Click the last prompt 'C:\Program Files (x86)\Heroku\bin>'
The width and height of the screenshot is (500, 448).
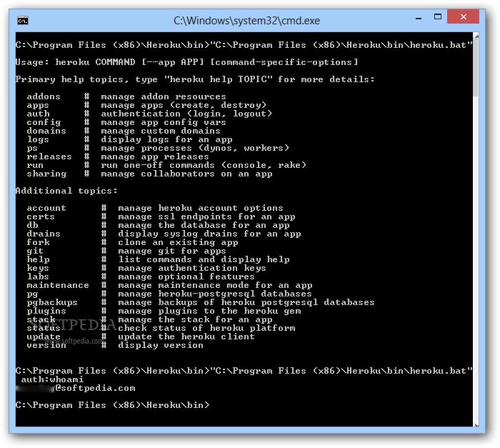113,405
